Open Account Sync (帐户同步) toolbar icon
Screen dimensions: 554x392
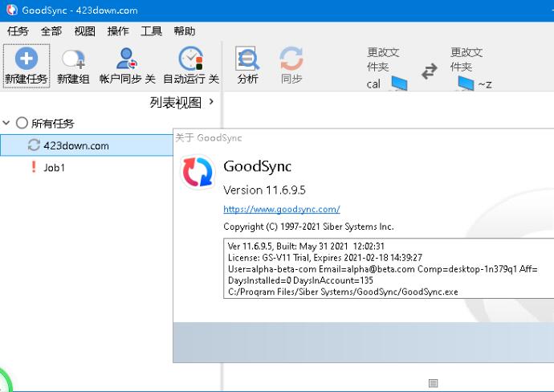127,59
